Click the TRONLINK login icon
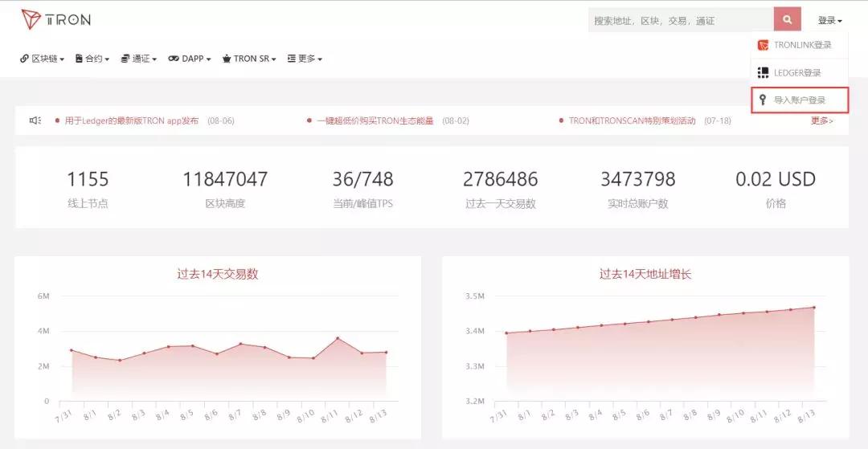This screenshot has height=449, width=868. coord(763,45)
